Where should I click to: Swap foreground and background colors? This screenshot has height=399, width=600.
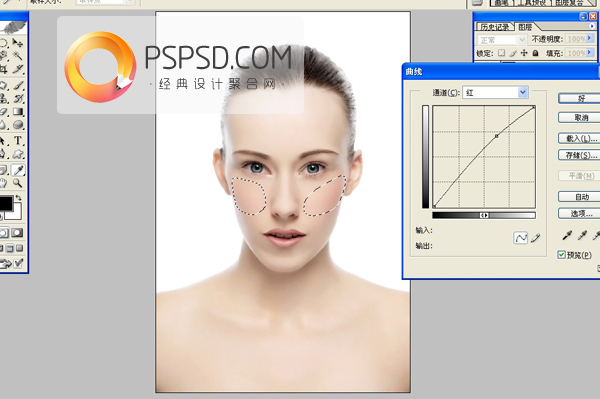[18, 198]
